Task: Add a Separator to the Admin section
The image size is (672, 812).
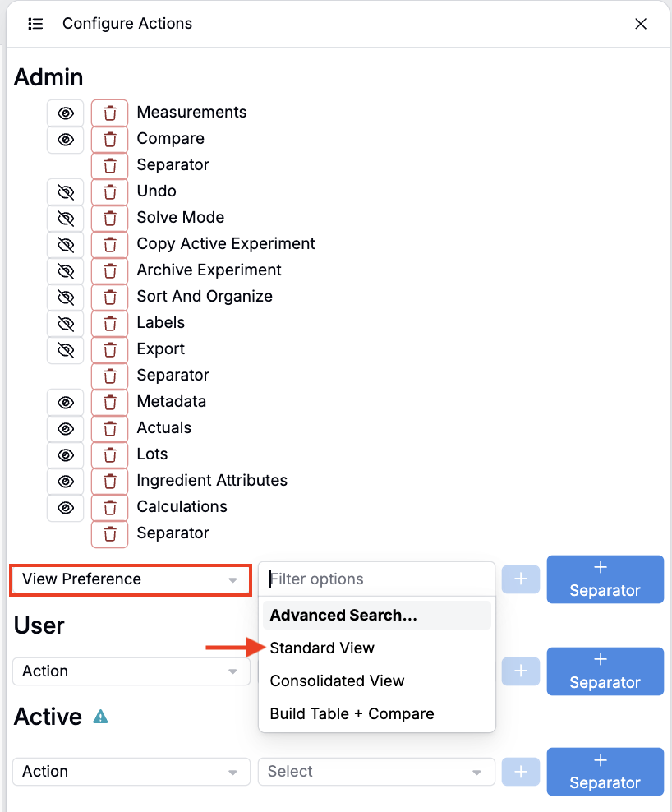Action: (605, 579)
